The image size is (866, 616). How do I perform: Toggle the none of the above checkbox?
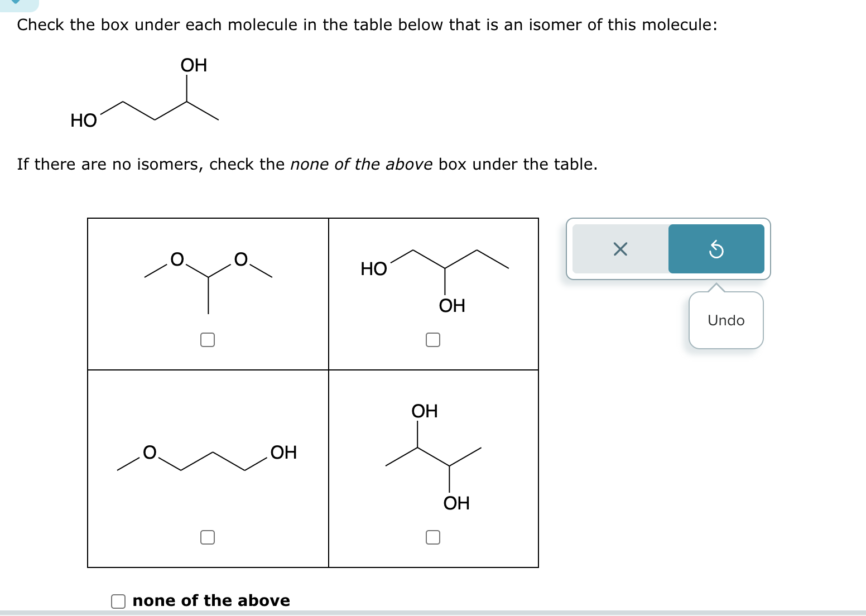click(x=117, y=601)
